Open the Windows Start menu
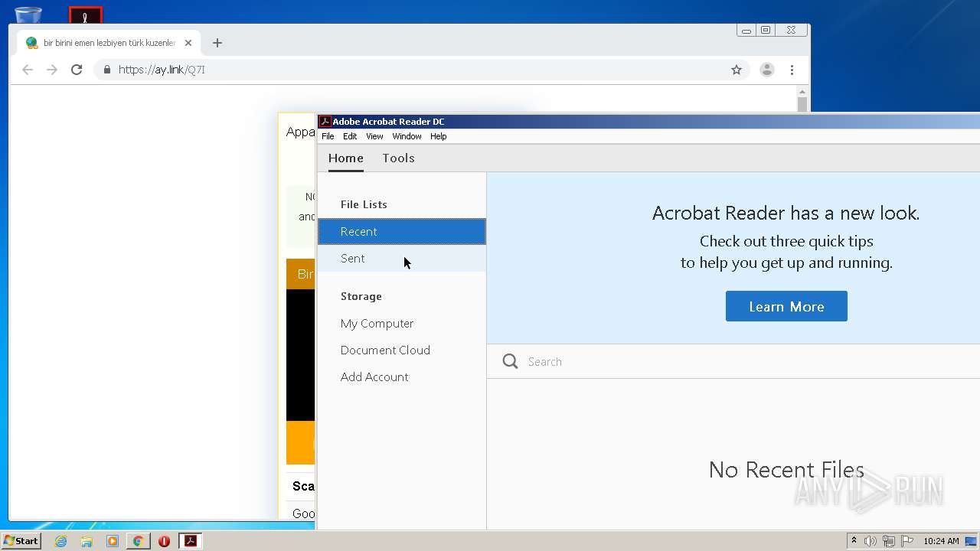Viewport: 980px width, 551px height. pyautogui.click(x=21, y=540)
